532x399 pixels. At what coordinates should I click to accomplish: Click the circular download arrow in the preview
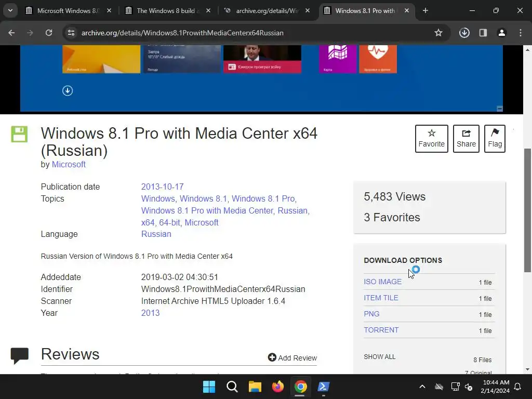(68, 90)
